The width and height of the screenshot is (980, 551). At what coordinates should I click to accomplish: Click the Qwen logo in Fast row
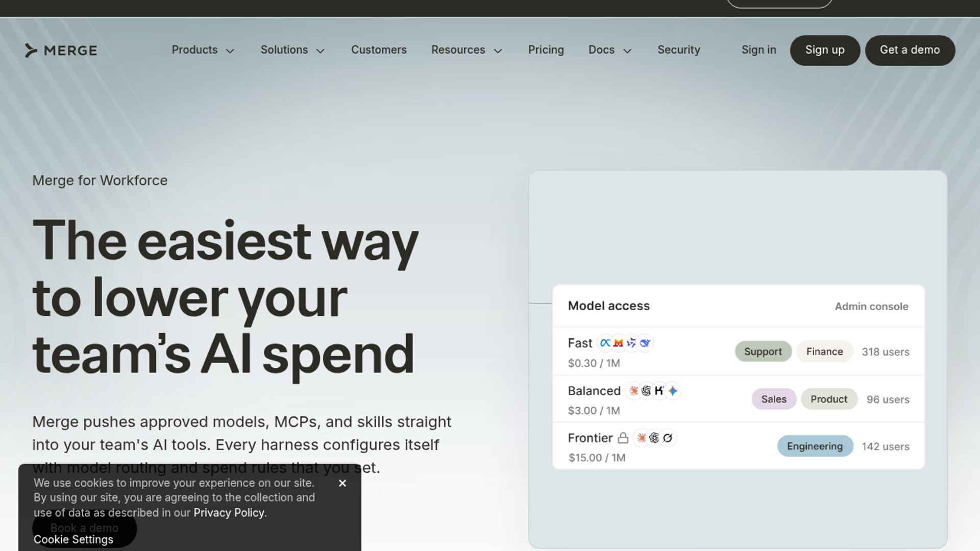click(631, 343)
